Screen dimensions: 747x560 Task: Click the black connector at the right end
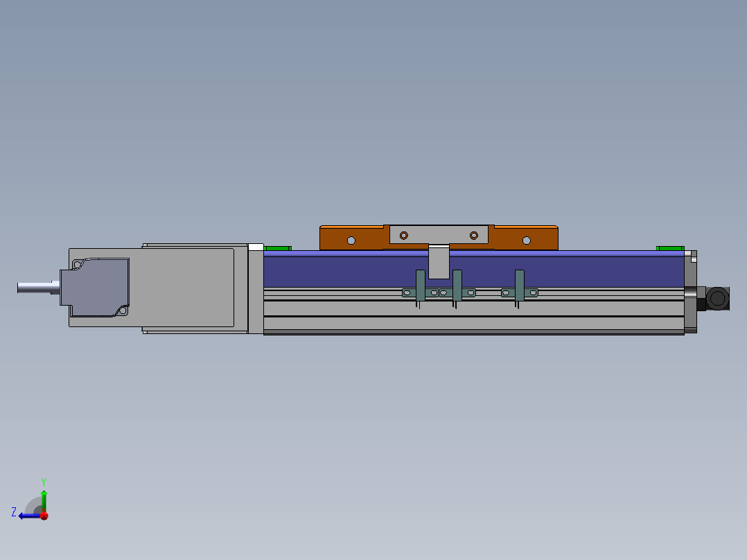click(717, 299)
